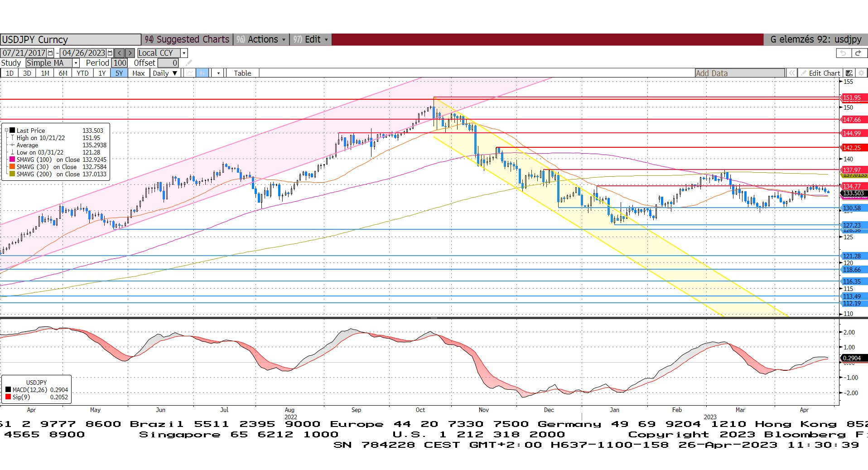Click the 118.66 support level label
The height and width of the screenshot is (470, 868).
[854, 270]
